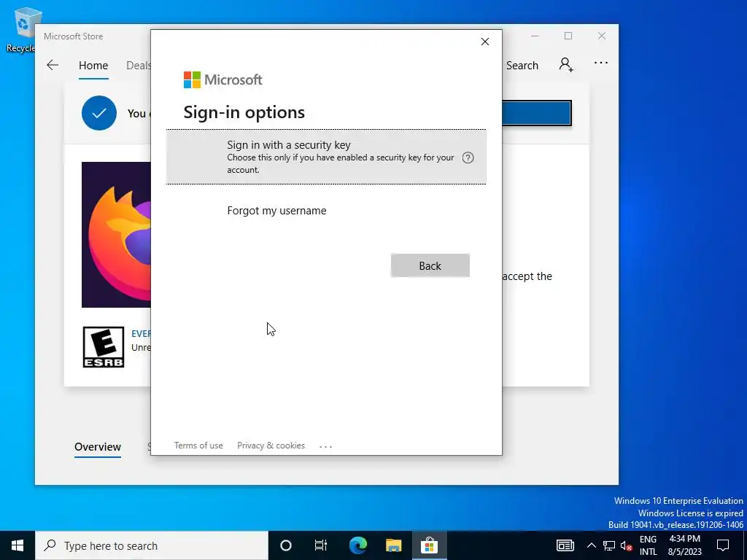Open Task View on the taskbar
This screenshot has width=747, height=560.
pos(321,545)
